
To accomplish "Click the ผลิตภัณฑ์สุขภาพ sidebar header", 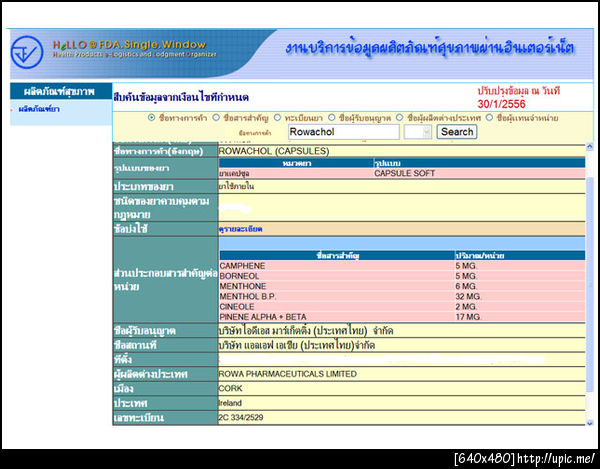I will click(x=61, y=91).
